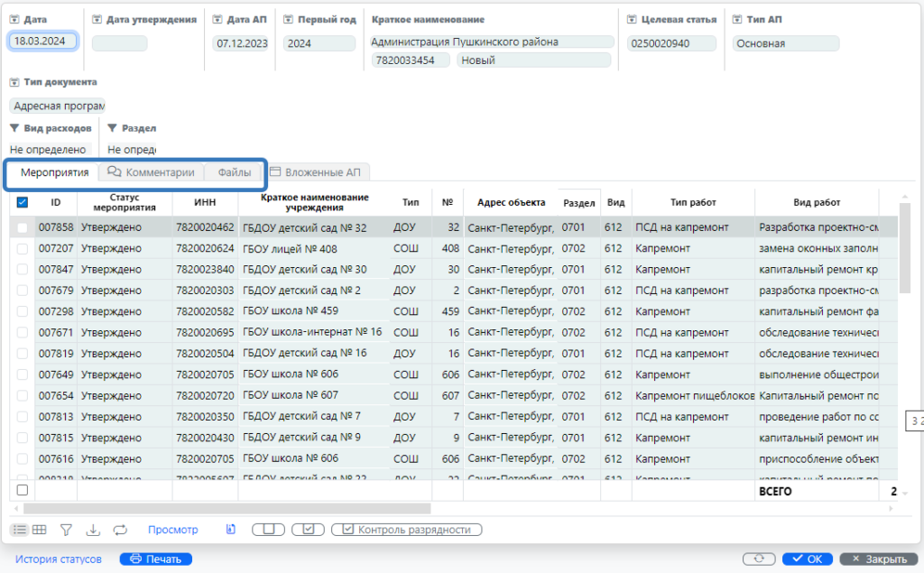Click the refresh loop icon in grid toolbar
Image resolution: width=924 pixels, height=573 pixels.
[120, 530]
